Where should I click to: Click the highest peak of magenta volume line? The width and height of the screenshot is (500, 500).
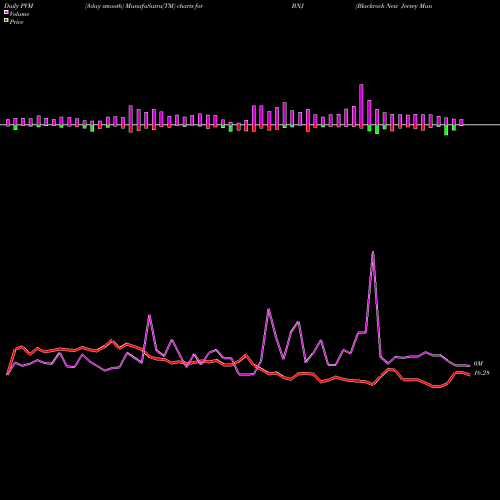tap(373, 252)
